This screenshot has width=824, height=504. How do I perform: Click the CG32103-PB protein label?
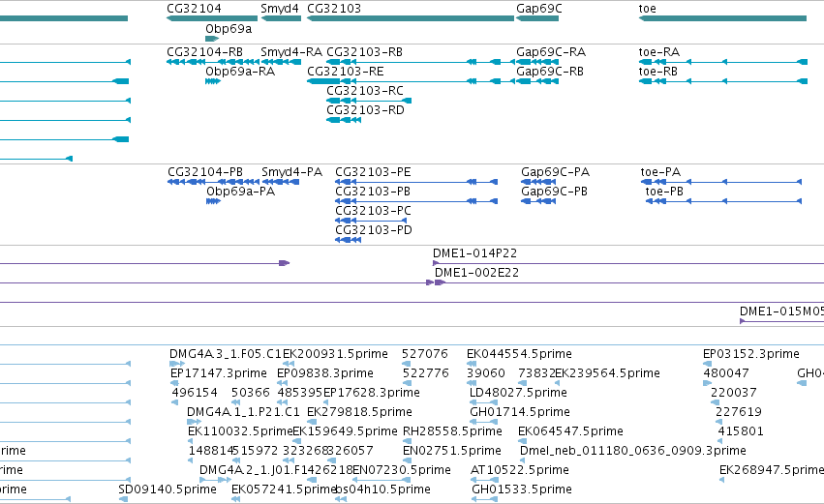pyautogui.click(x=373, y=192)
